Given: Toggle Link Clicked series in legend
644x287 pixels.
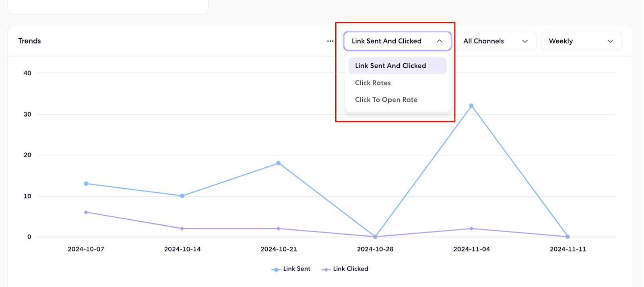Looking at the screenshot, I should tap(345, 269).
